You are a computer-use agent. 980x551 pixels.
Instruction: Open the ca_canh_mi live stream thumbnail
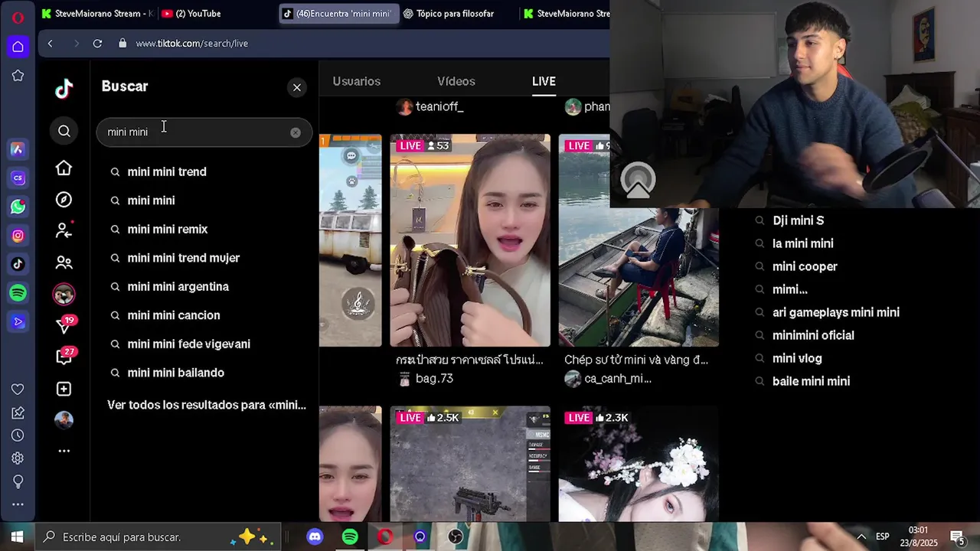point(639,240)
